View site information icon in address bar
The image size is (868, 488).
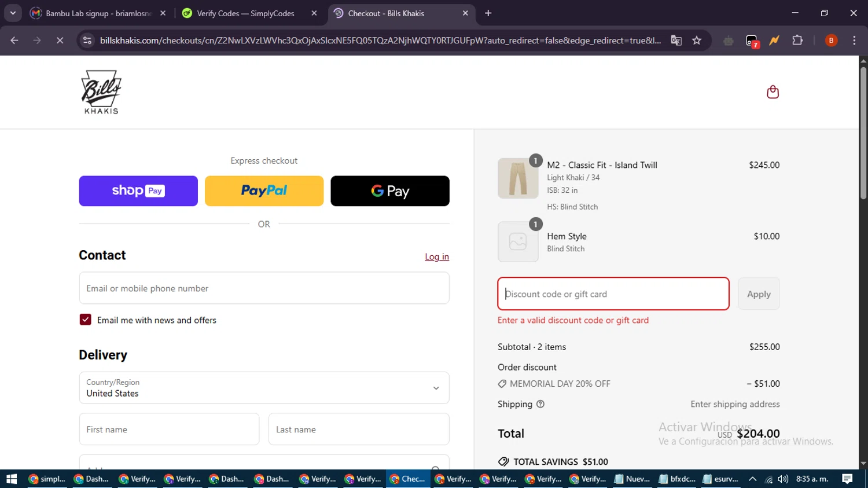tap(87, 41)
